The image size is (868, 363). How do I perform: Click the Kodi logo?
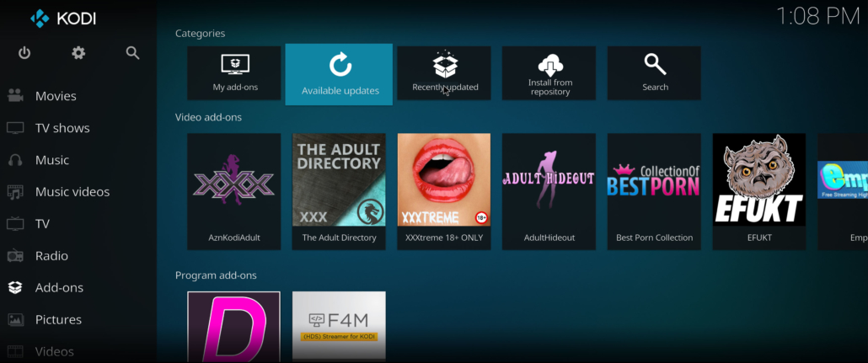64,19
